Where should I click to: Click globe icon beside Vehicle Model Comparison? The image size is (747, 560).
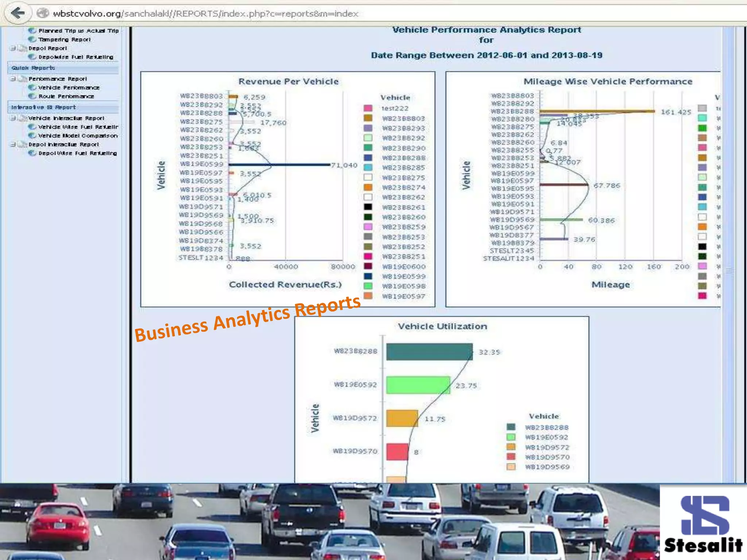(32, 136)
